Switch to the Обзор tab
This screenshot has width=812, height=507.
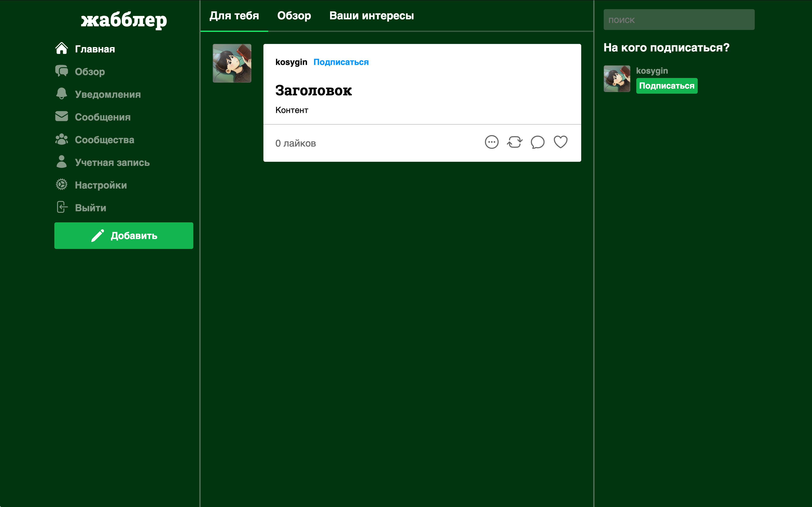[x=294, y=15]
